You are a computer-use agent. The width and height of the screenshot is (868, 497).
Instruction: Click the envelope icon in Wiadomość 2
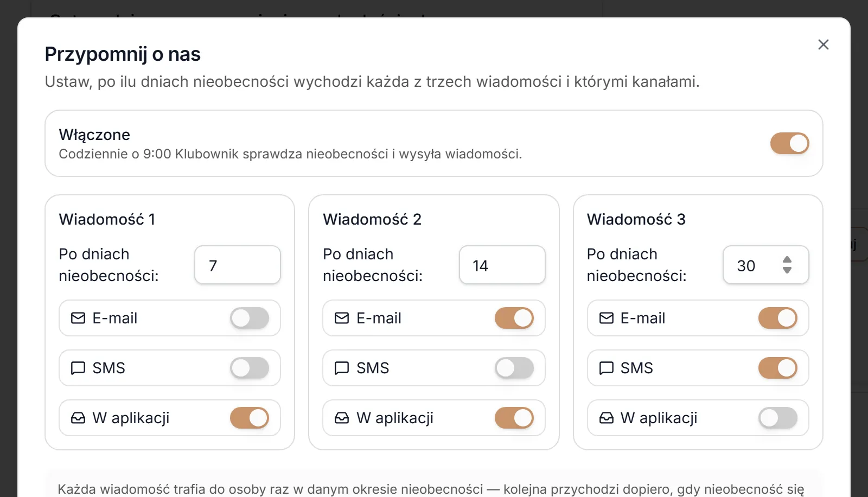pyautogui.click(x=342, y=318)
